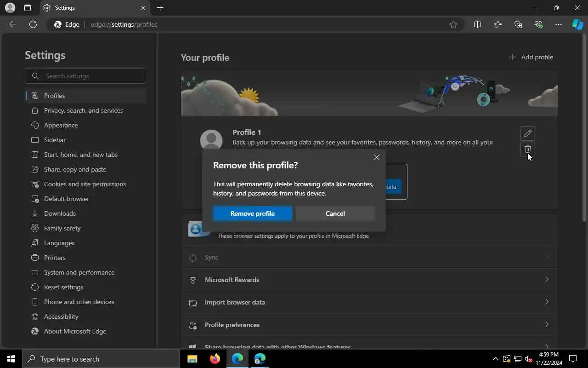The image size is (588, 368).
Task: Select Default browser settings
Action: (x=86, y=199)
